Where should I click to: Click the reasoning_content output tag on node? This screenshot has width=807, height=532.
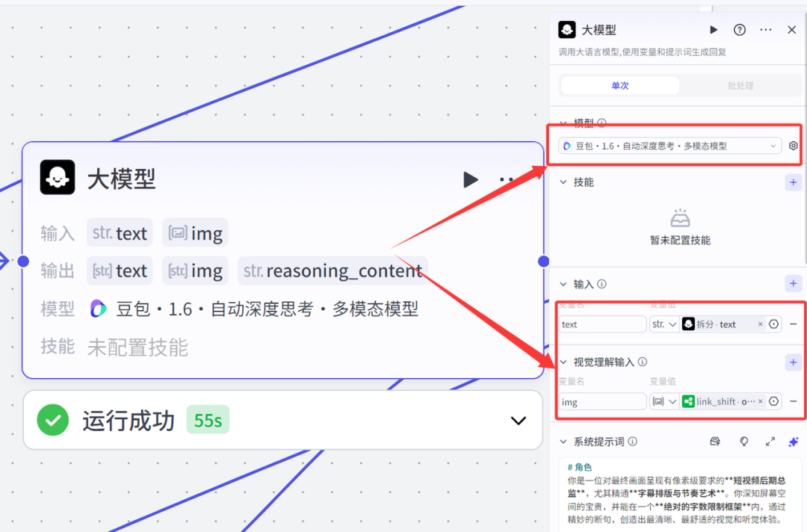coord(333,270)
